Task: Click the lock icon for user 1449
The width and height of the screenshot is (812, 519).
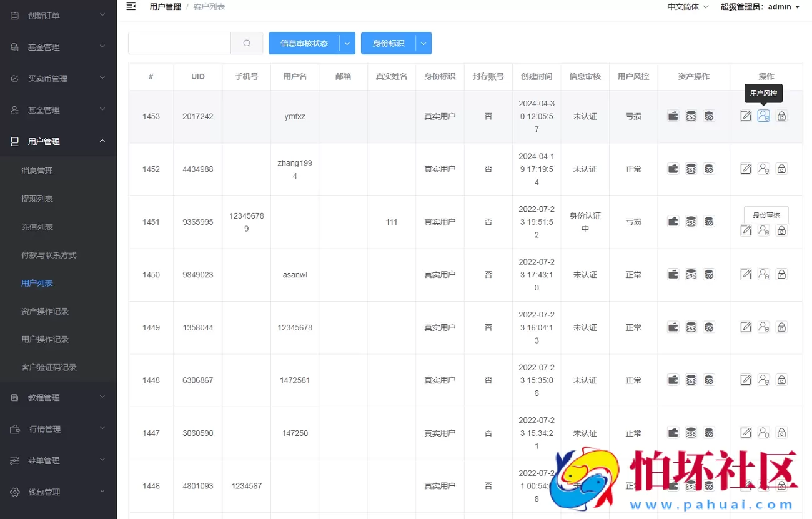Action: [x=781, y=327]
